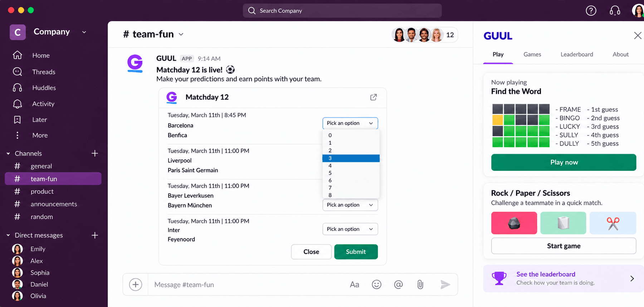Screen dimensions: 644x307
Task: Collapse the Direct messages section
Action: (x=8, y=235)
